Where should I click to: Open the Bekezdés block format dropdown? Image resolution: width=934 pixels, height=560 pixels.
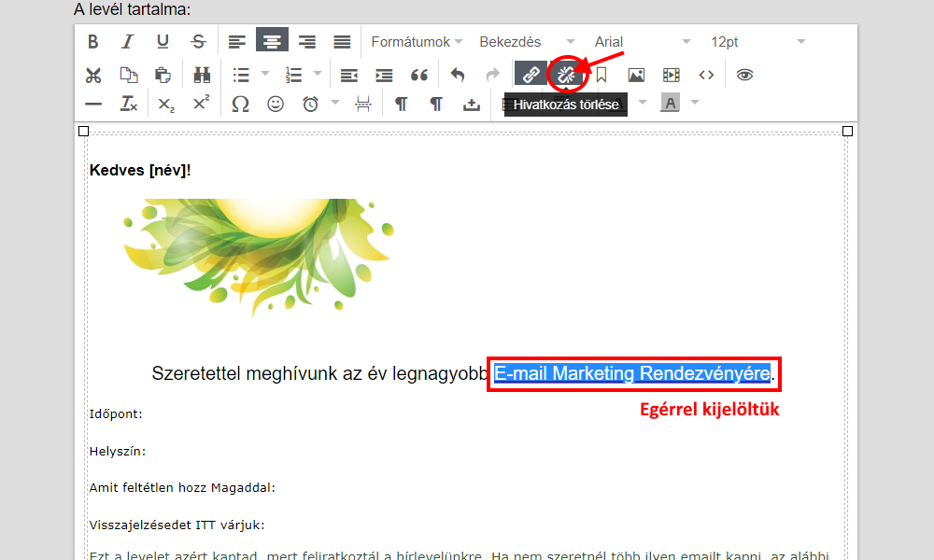pos(527,42)
